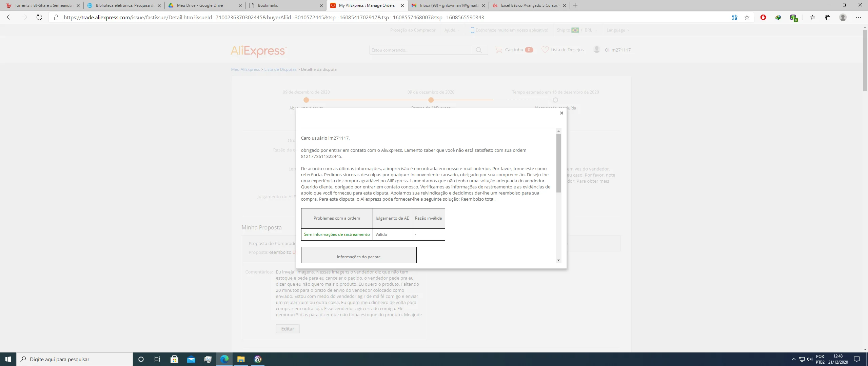Show hidden system tray icons chevron
The width and height of the screenshot is (868, 366).
(793, 359)
